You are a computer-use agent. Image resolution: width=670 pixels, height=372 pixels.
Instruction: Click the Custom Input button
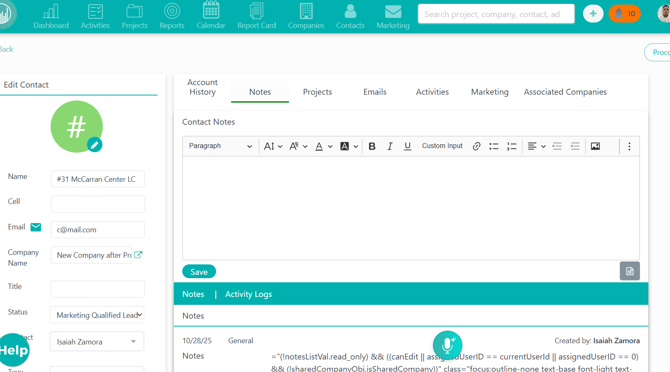pos(442,146)
